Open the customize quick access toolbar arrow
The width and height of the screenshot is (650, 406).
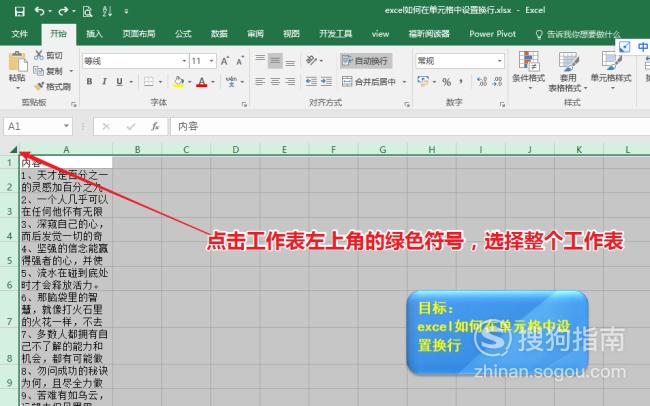(126, 12)
